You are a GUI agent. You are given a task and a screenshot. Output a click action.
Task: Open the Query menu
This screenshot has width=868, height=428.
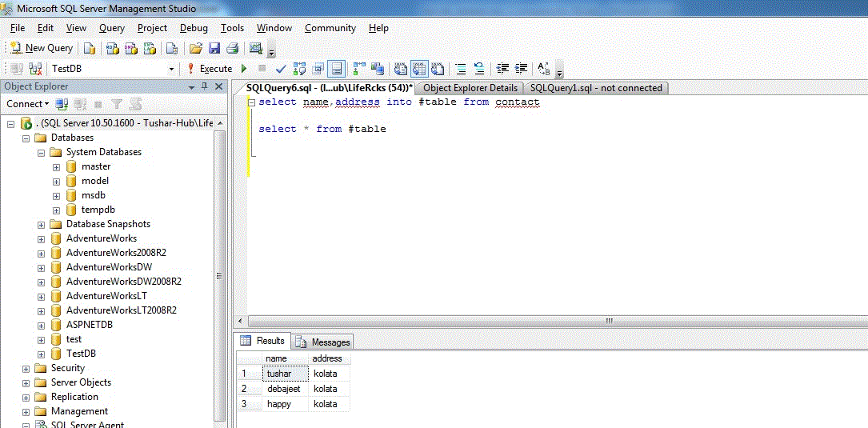111,28
